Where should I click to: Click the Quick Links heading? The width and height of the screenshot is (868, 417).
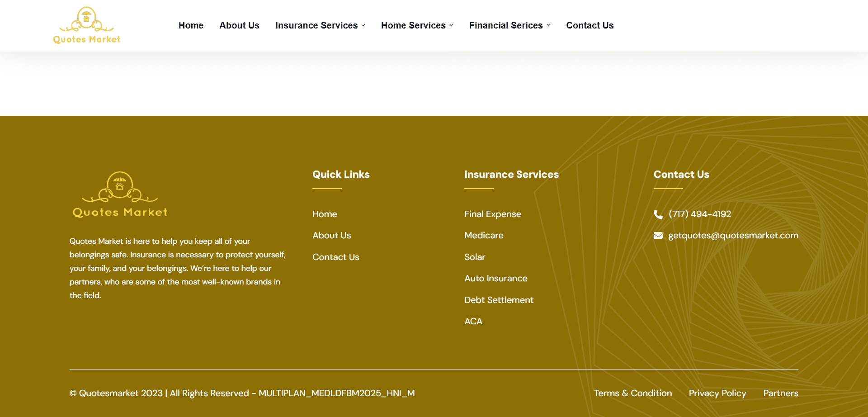pos(341,174)
